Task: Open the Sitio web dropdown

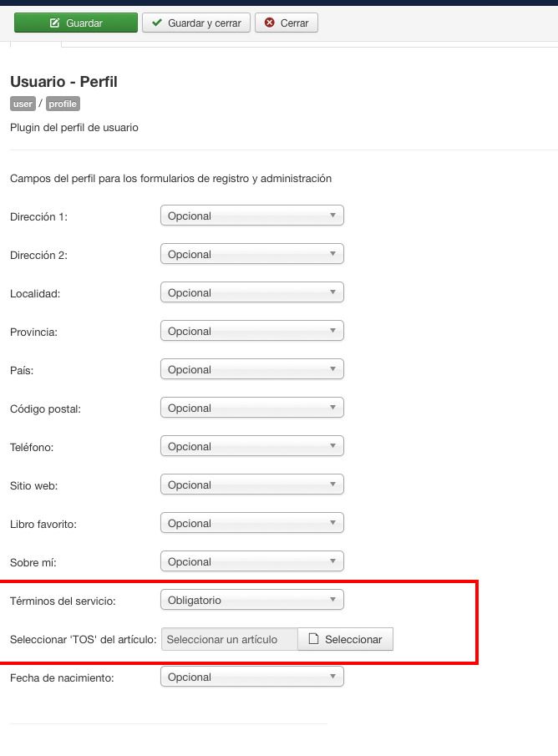Action: click(x=251, y=485)
